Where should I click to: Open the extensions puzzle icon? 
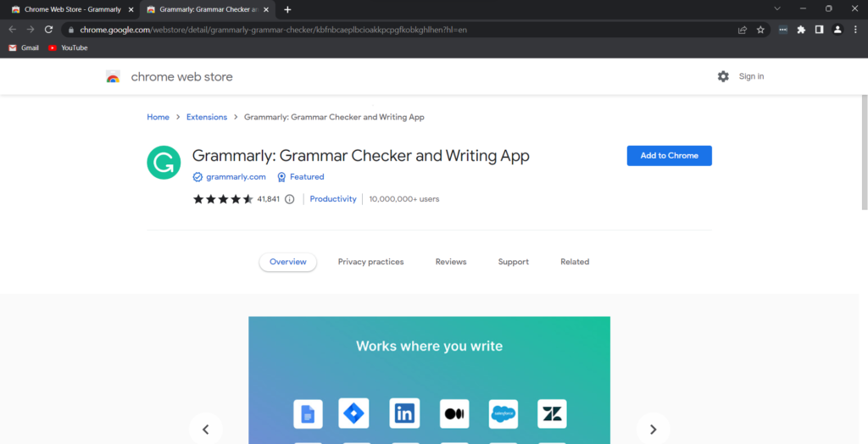coord(801,30)
